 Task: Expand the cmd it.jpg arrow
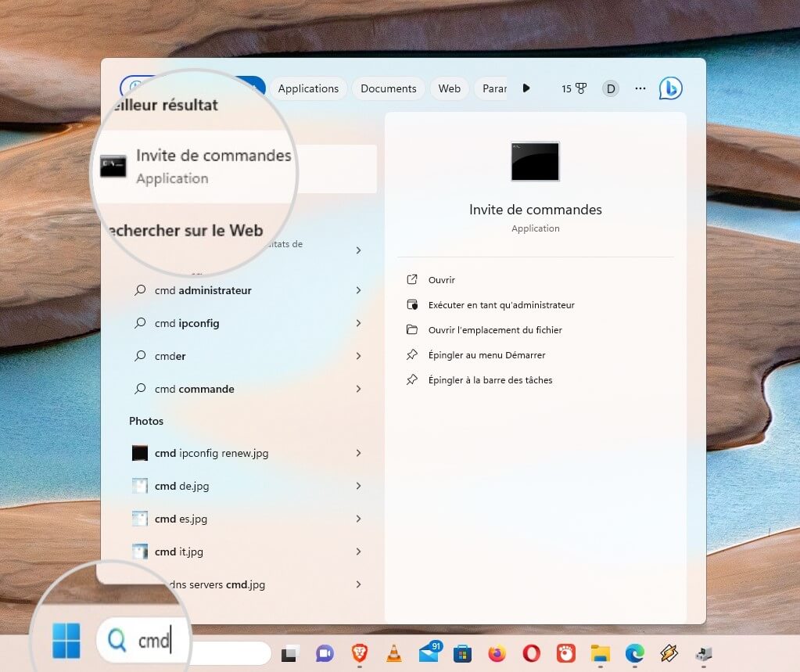click(x=359, y=552)
